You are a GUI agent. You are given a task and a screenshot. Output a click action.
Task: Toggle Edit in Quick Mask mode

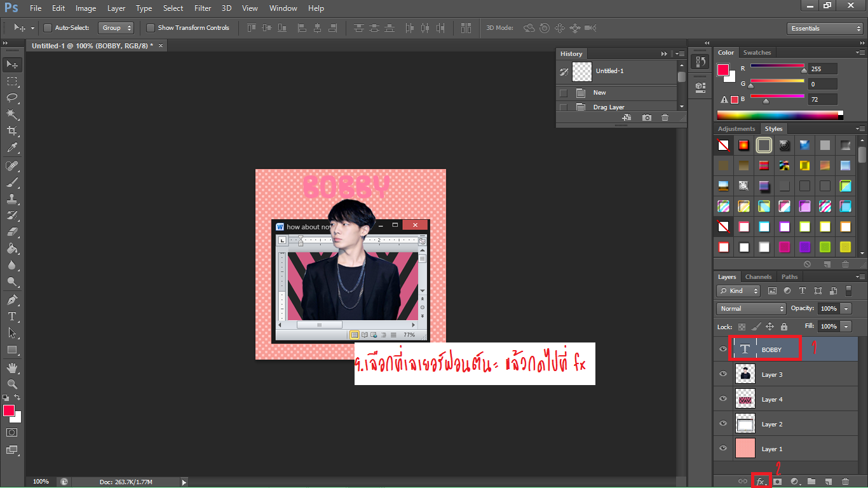point(12,432)
